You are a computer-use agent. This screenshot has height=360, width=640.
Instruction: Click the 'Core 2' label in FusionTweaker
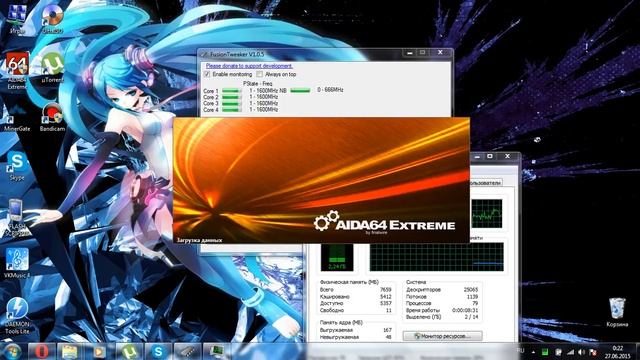tap(211, 97)
